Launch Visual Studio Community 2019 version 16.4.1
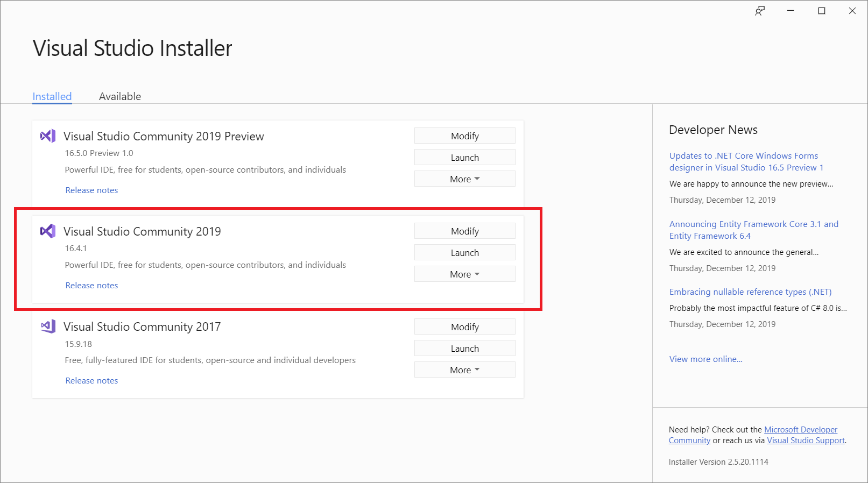 [x=465, y=253]
